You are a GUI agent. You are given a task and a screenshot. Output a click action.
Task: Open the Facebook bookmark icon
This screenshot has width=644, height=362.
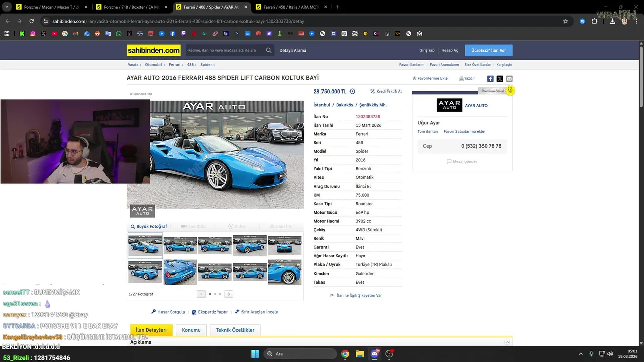pos(173,34)
